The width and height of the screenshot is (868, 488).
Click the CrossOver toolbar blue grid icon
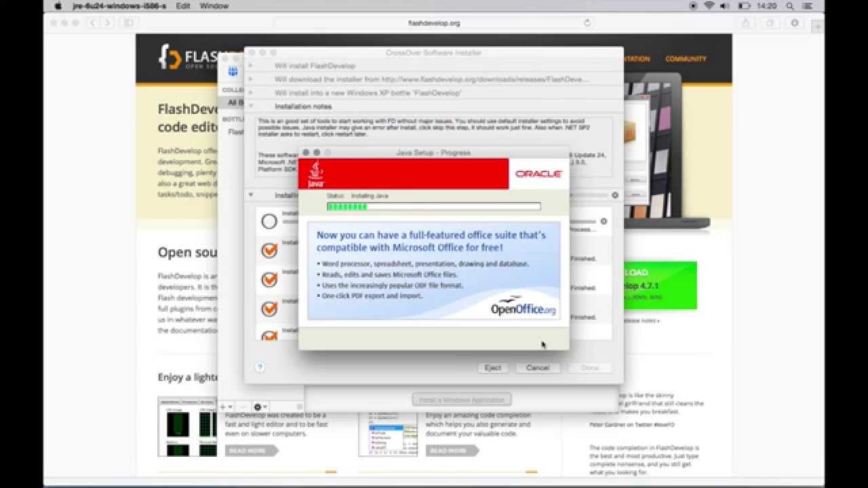[233, 72]
